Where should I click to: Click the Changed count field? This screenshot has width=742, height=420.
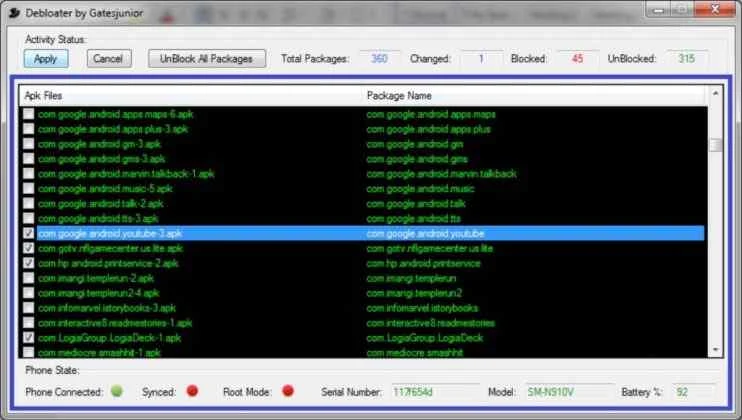pos(481,59)
